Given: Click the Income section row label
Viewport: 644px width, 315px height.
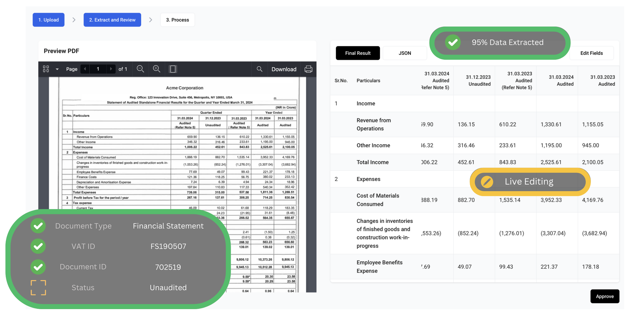Looking at the screenshot, I should click(366, 103).
